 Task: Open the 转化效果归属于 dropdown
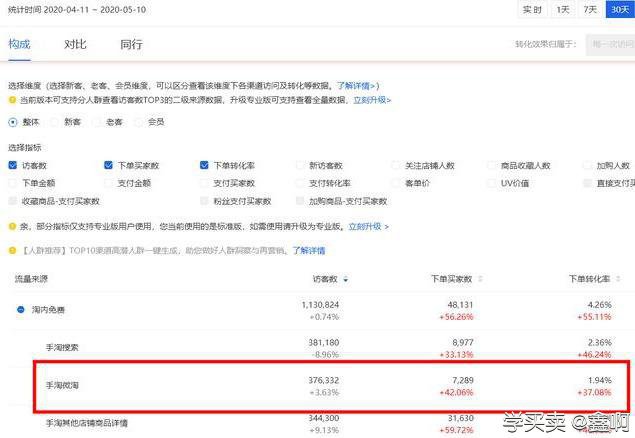point(610,44)
